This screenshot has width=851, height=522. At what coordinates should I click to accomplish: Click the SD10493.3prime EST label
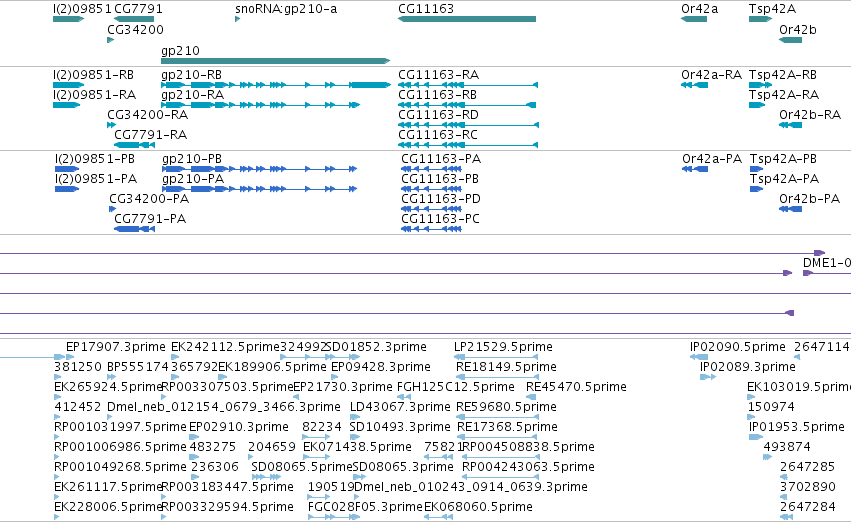point(400,427)
